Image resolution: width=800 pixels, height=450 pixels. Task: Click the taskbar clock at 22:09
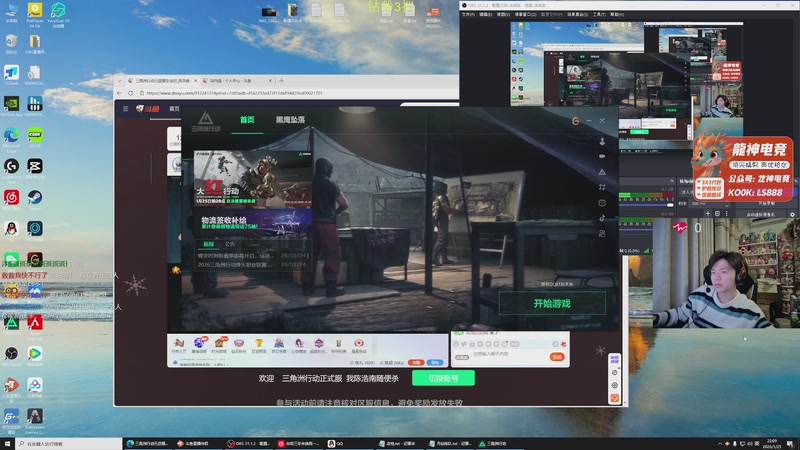point(772,444)
